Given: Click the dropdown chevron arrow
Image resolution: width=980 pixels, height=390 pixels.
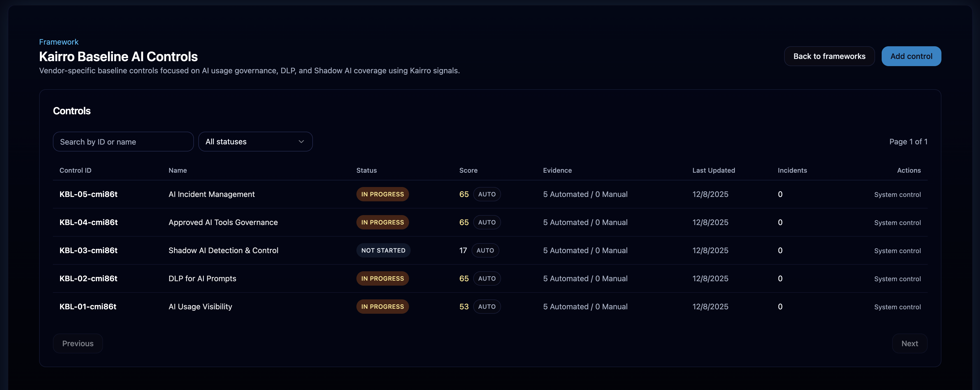Looking at the screenshot, I should (x=301, y=142).
